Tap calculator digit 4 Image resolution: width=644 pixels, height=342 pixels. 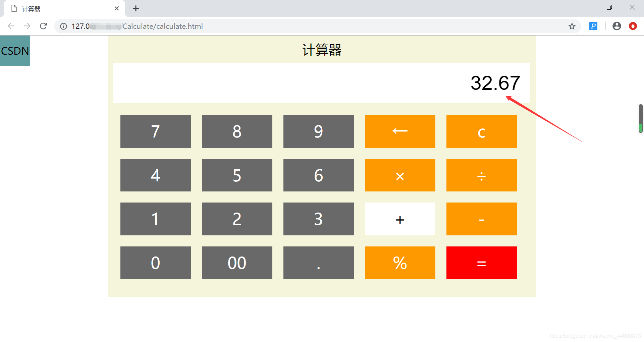pos(156,175)
